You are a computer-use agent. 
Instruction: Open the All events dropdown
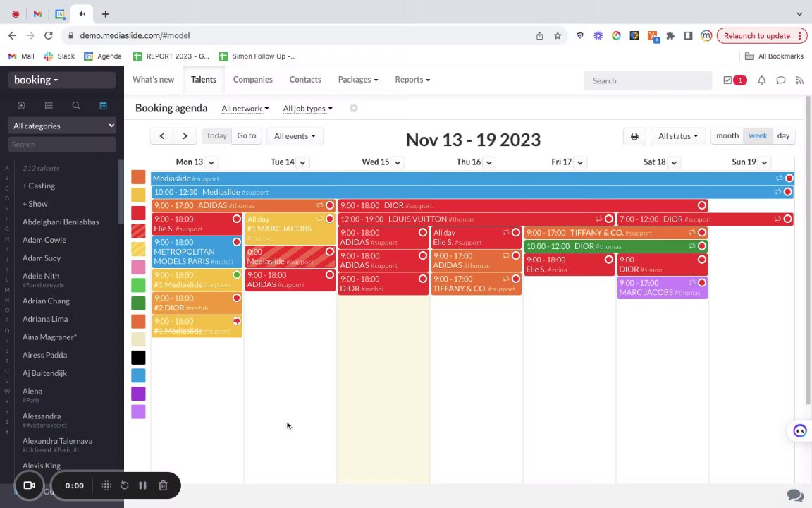point(295,135)
